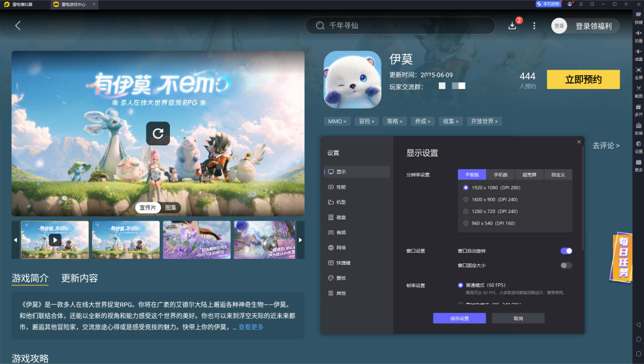Open the downloads icon with badge
This screenshot has height=364, width=644.
[512, 25]
